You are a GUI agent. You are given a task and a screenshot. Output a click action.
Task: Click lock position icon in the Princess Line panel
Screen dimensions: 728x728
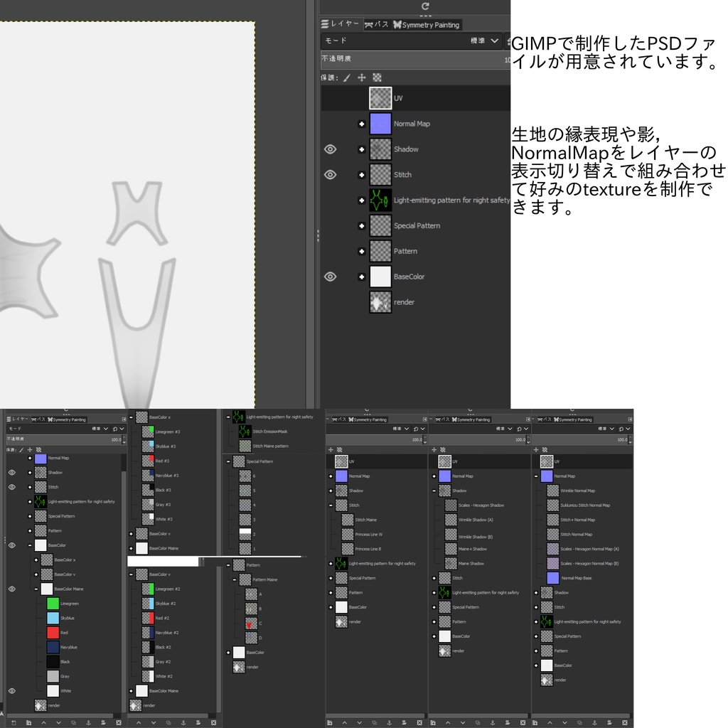tap(331, 449)
